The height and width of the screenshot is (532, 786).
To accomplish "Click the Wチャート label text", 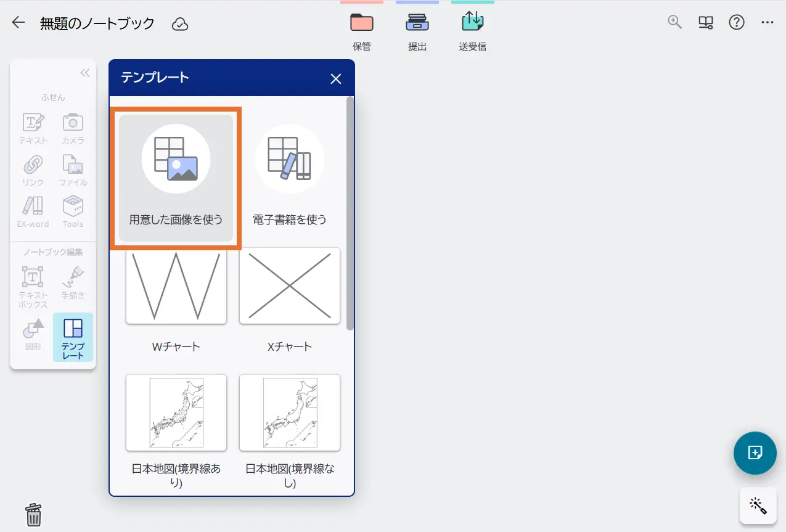I will click(x=176, y=346).
